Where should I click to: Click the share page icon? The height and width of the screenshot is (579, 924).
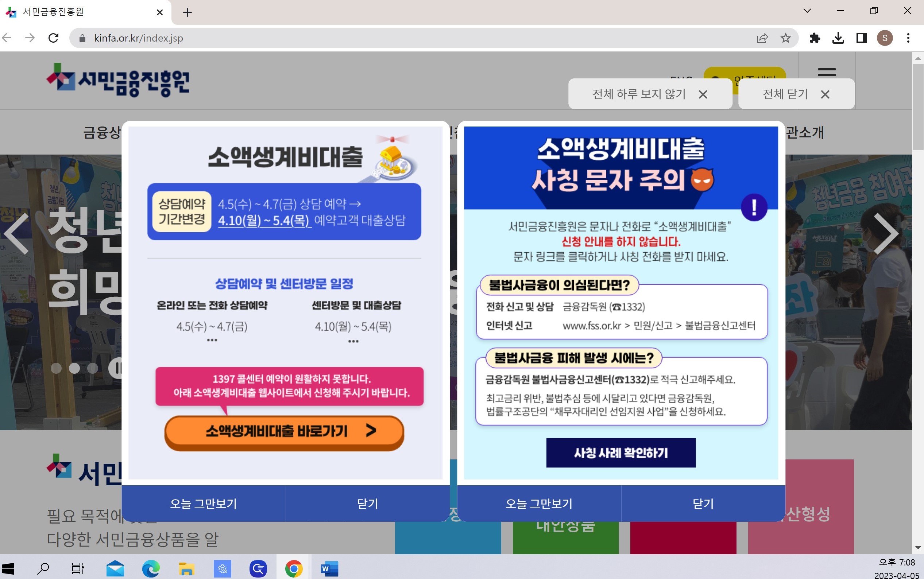(762, 38)
